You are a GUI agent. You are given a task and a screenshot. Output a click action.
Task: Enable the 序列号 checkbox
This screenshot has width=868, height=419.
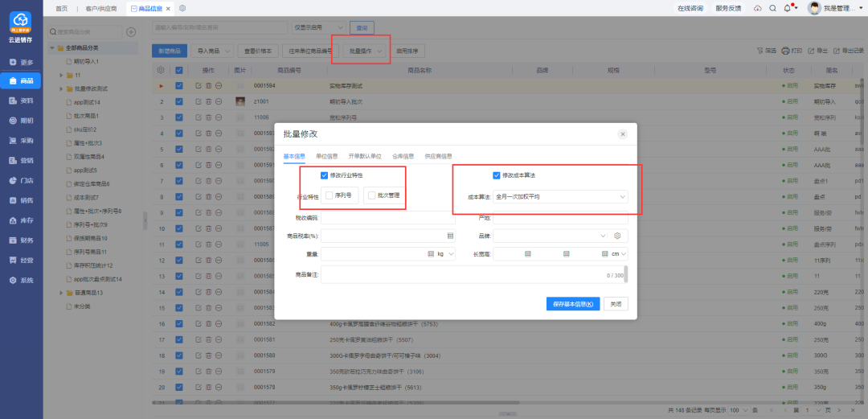tap(330, 195)
